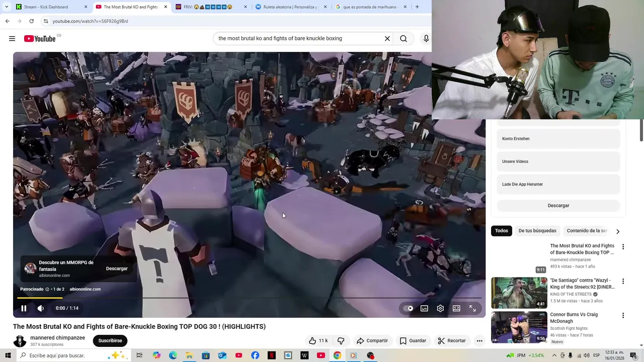Open Windows Start menu

coord(8,355)
